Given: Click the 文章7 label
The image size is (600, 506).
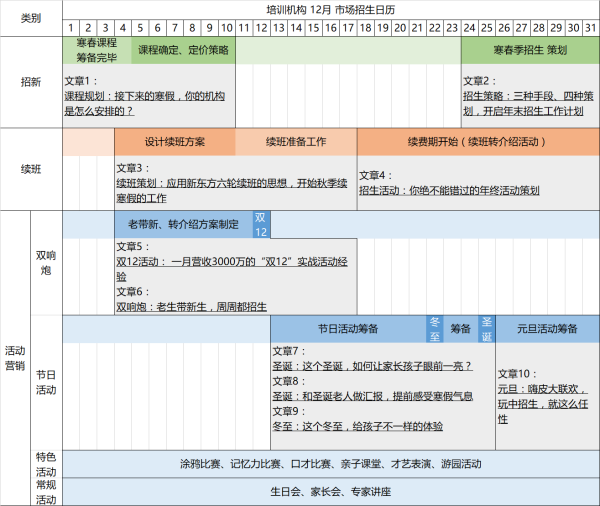Looking at the screenshot, I should pyautogui.click(x=289, y=351).
